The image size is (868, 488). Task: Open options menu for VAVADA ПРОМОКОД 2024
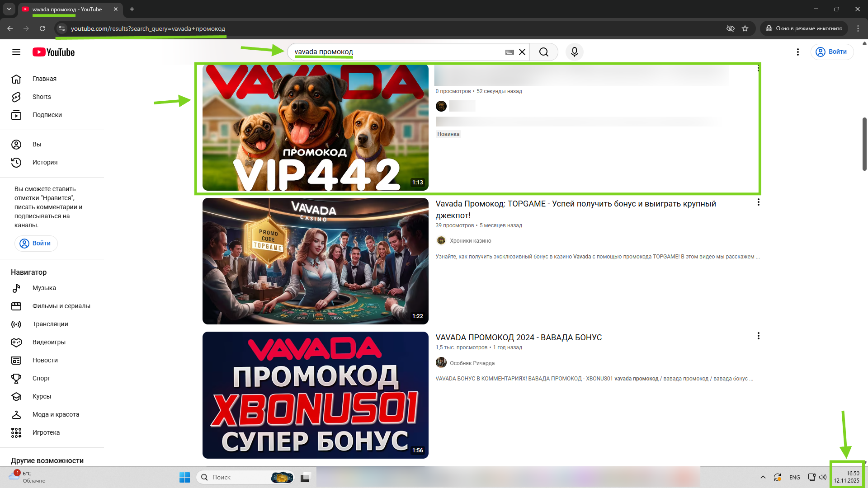pyautogui.click(x=758, y=336)
